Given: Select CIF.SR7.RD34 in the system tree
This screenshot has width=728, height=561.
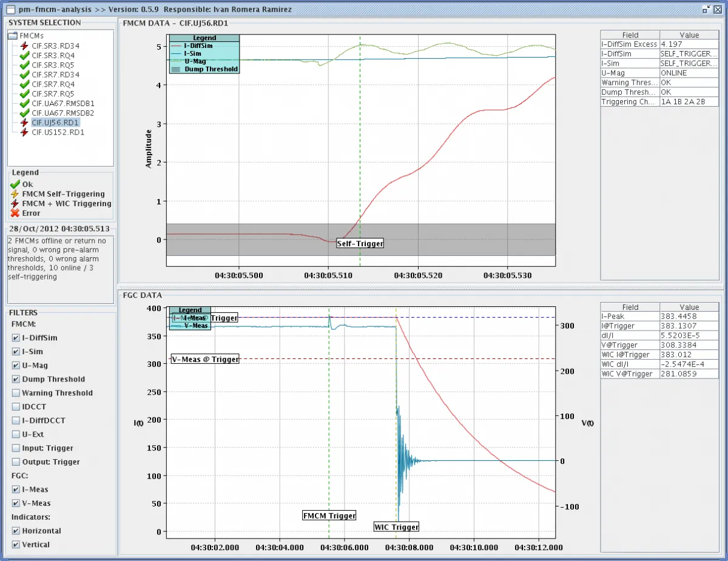Looking at the screenshot, I should coord(55,75).
